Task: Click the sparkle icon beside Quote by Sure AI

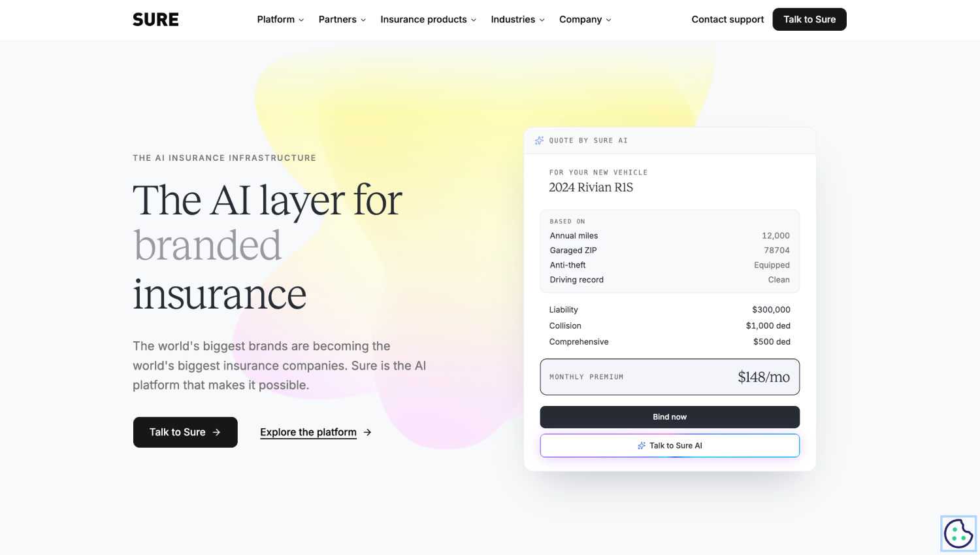Action: click(539, 141)
